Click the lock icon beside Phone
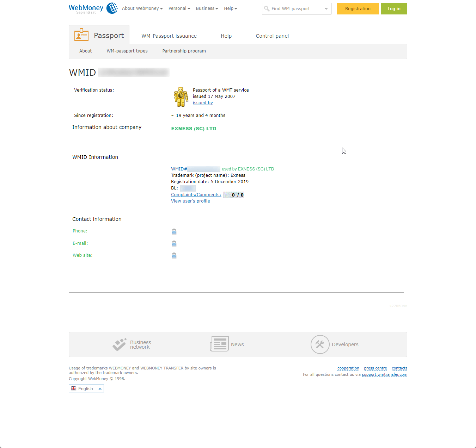Viewport: 476px width, 448px height. [174, 231]
